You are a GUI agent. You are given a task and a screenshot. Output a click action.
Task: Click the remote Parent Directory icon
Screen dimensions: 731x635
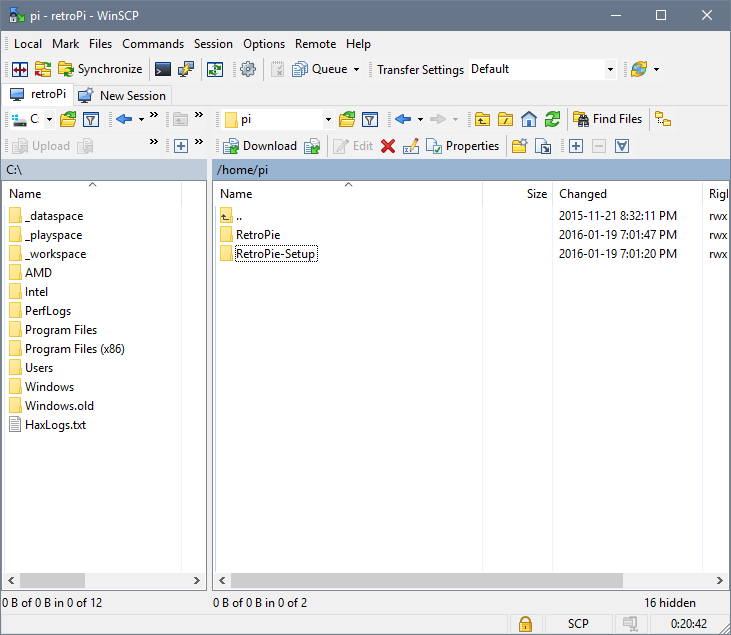[x=483, y=119]
